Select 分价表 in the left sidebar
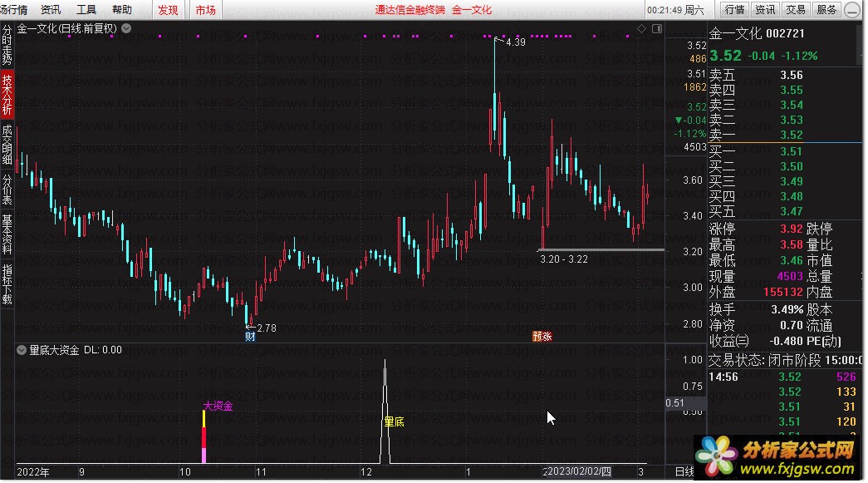 tap(7, 189)
